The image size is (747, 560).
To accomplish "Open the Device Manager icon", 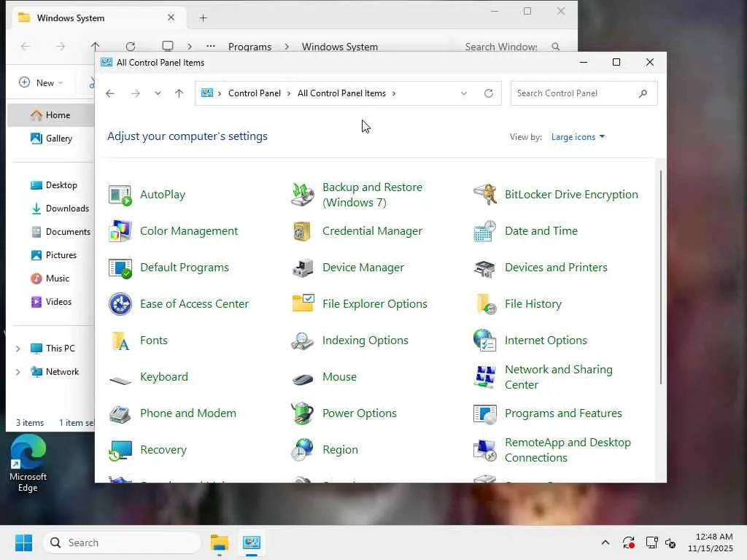I will (303, 268).
